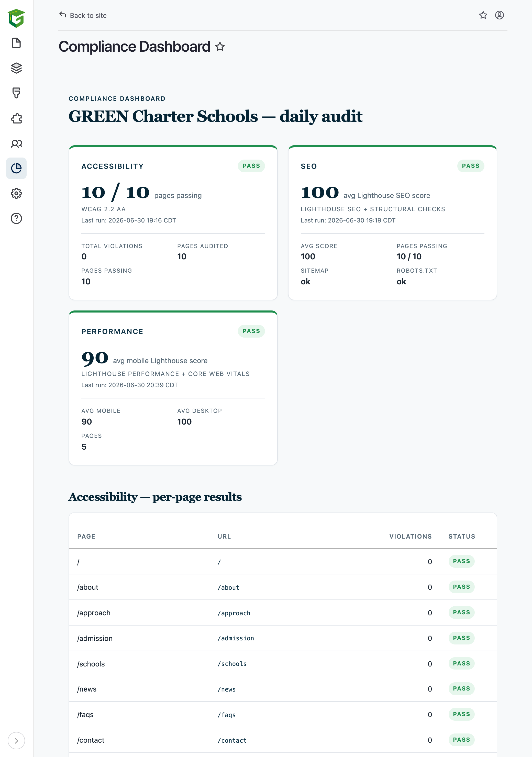The height and width of the screenshot is (757, 532).
Task: Click 'Last run: 2026-06-30 19:19 CDT' text
Action: (x=348, y=220)
